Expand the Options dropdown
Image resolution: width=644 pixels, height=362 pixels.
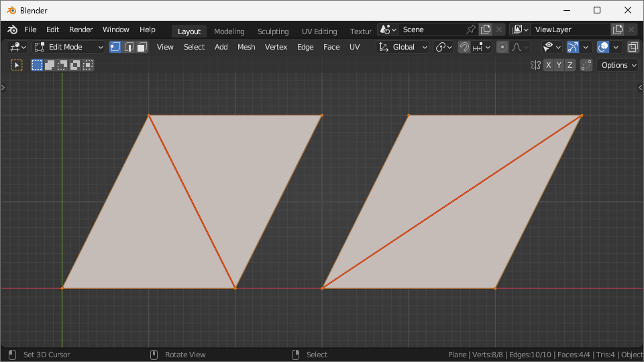(x=617, y=65)
